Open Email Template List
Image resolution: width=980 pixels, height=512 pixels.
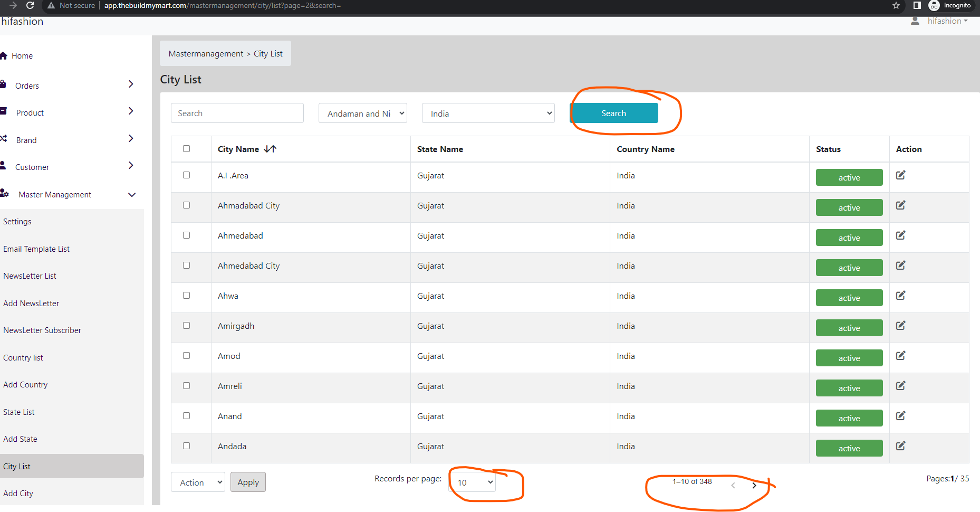(36, 249)
